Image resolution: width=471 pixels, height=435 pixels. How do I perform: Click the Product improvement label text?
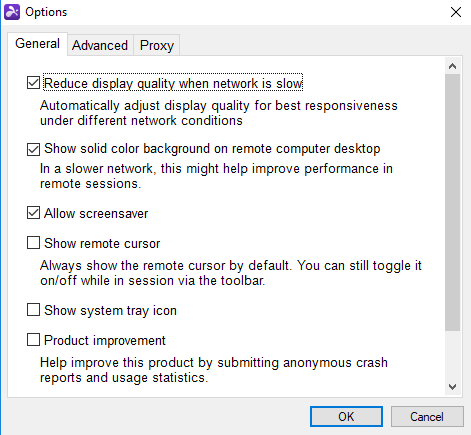point(105,340)
